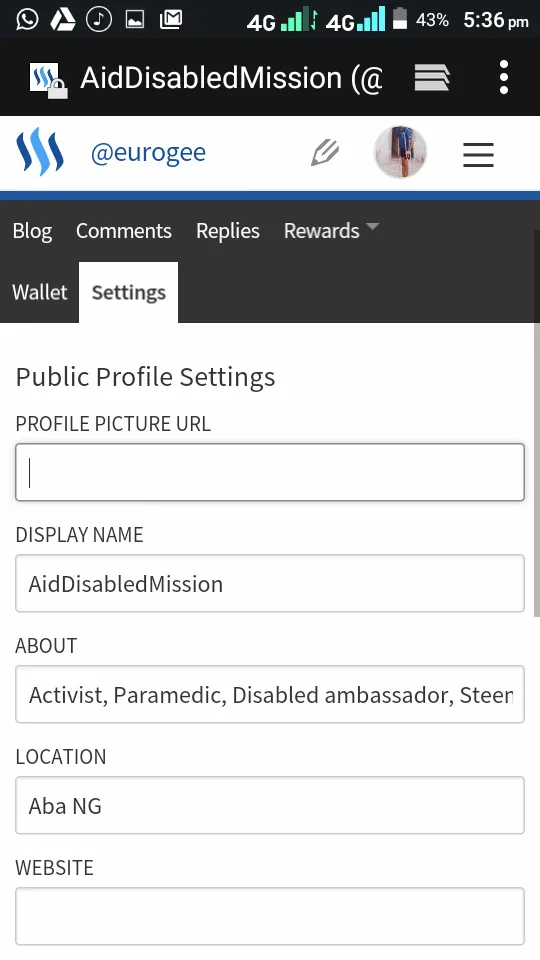Edit the Location field
The width and height of the screenshot is (540, 960).
pyautogui.click(x=270, y=805)
